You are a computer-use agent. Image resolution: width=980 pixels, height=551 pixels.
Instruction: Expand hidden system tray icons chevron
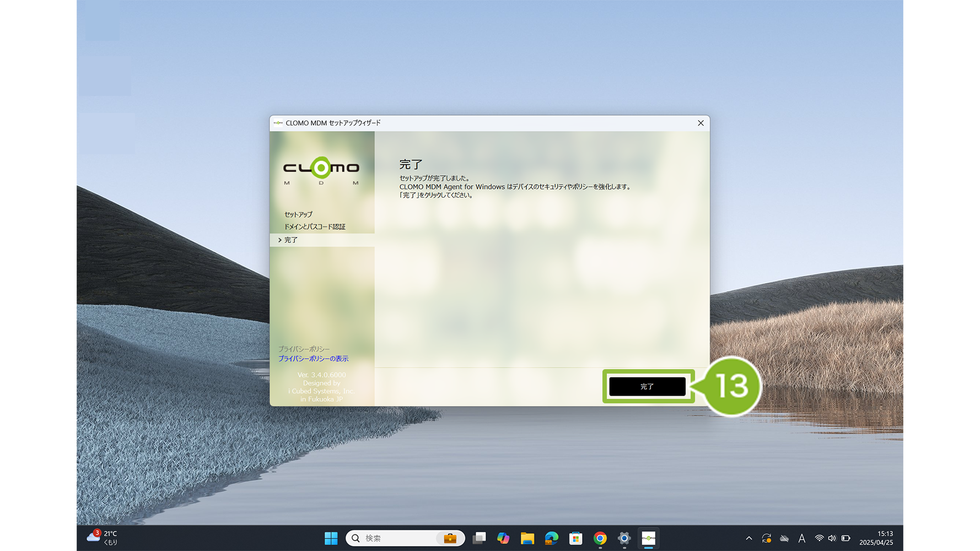pyautogui.click(x=749, y=538)
